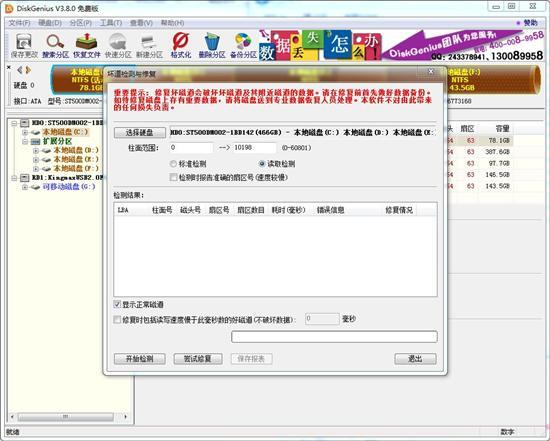The height and width of the screenshot is (441, 550).
Task: Click the 开始检测 start detection button
Action: point(140,359)
